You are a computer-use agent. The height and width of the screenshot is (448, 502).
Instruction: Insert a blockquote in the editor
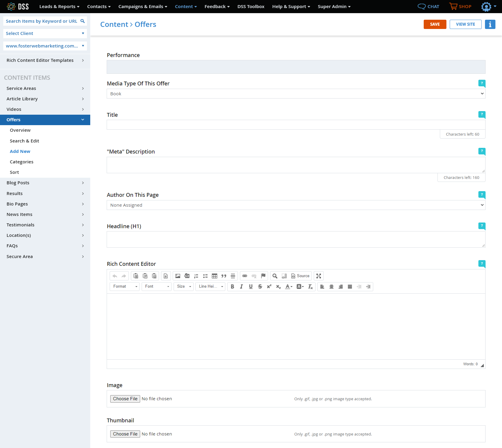[x=224, y=276]
